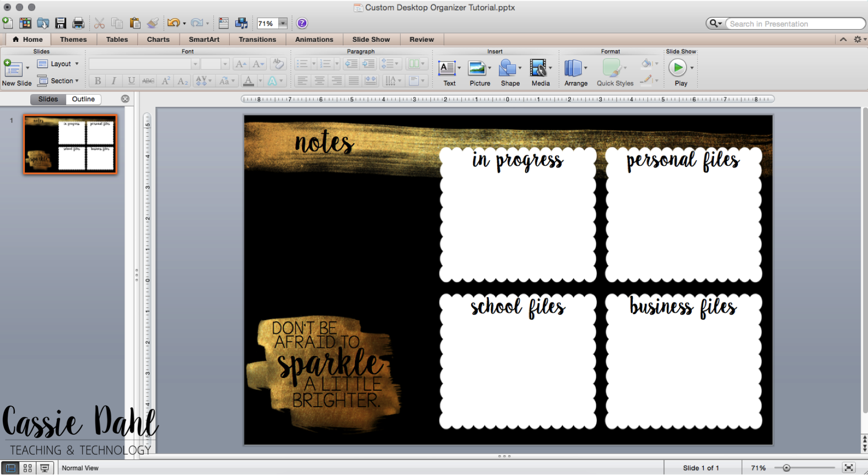Screen dimensions: 868x475
Task: Open the Layout dropdown
Action: 58,64
